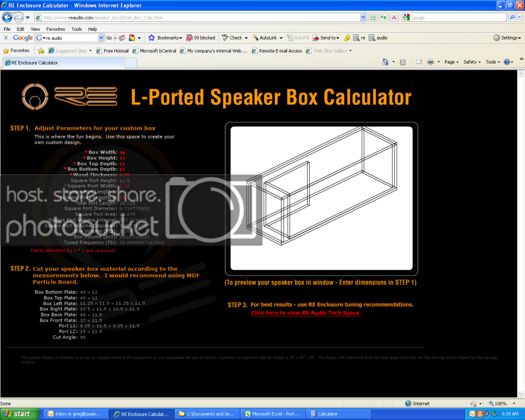This screenshot has width=525, height=420.
Task: Select the RE Enclosure Calculator tab
Action: 64,63
